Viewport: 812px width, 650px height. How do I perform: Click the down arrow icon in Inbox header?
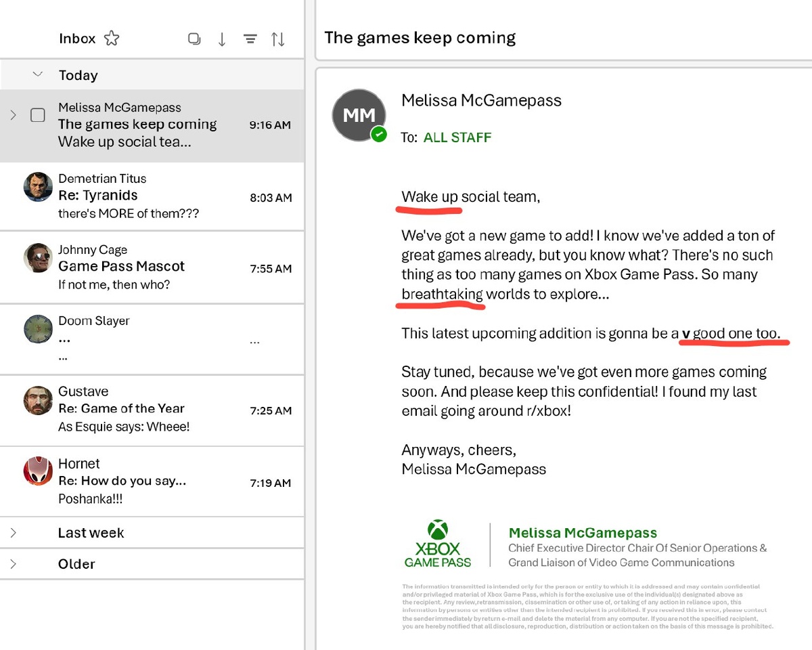click(222, 39)
